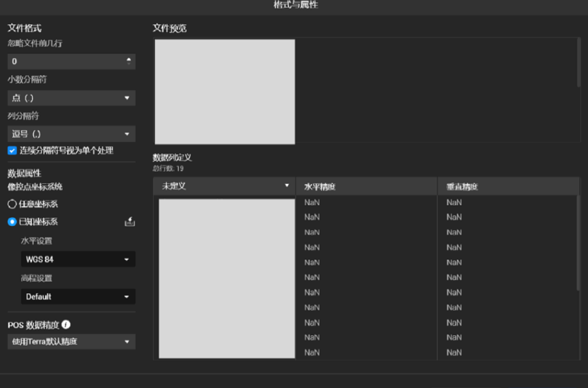Image resolution: width=588 pixels, height=388 pixels.
Task: Open the 未定义 column definition dropdown
Action: tap(224, 186)
